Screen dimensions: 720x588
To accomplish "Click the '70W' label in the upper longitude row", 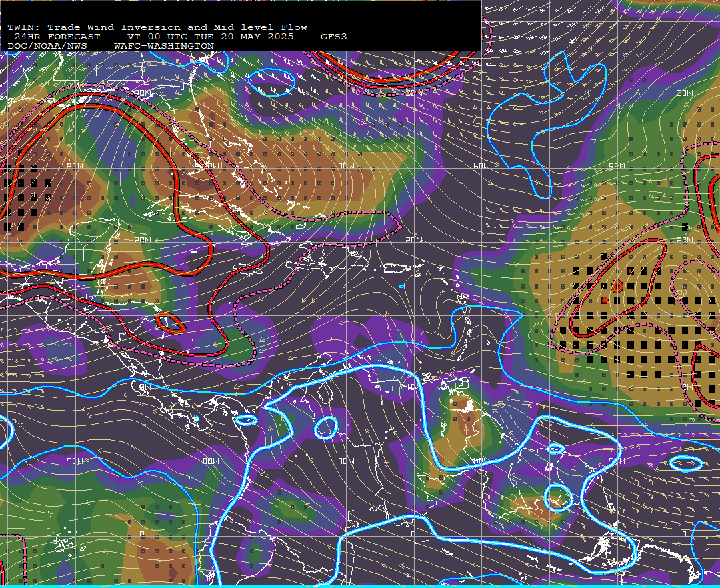I will pos(347,166).
